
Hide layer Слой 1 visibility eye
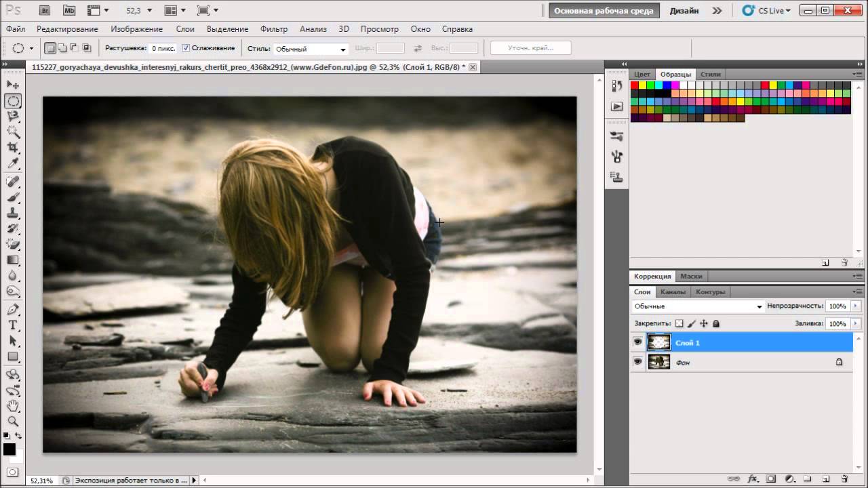[637, 342]
